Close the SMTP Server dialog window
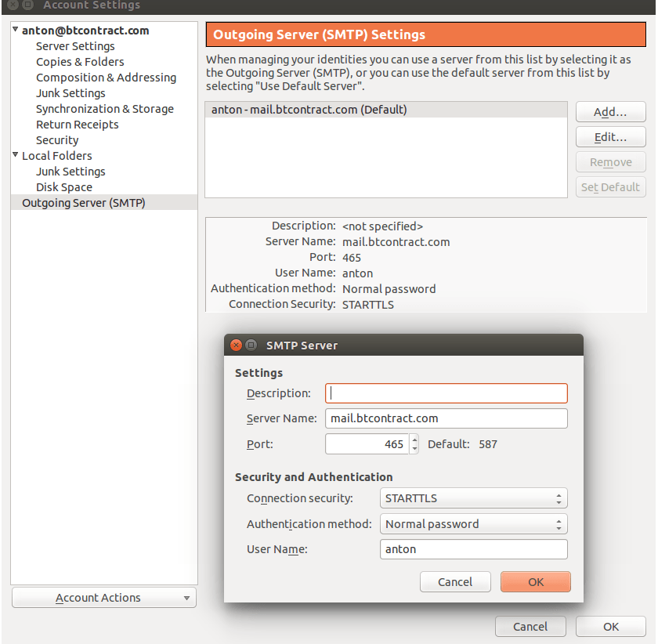The width and height of the screenshot is (658, 644). tap(236, 345)
